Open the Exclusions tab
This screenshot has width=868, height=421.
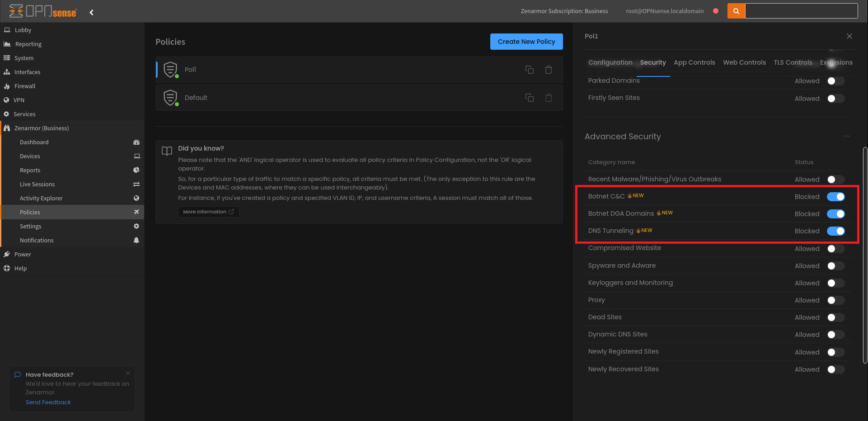pos(836,62)
